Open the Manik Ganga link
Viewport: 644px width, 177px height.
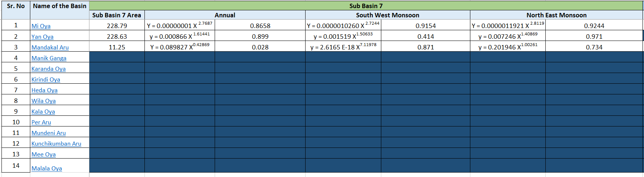click(49, 58)
